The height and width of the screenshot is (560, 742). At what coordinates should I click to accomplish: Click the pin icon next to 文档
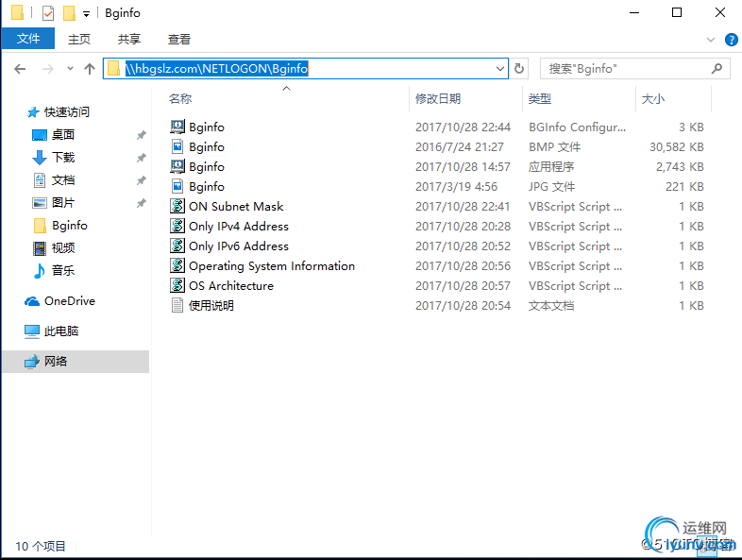click(x=141, y=180)
